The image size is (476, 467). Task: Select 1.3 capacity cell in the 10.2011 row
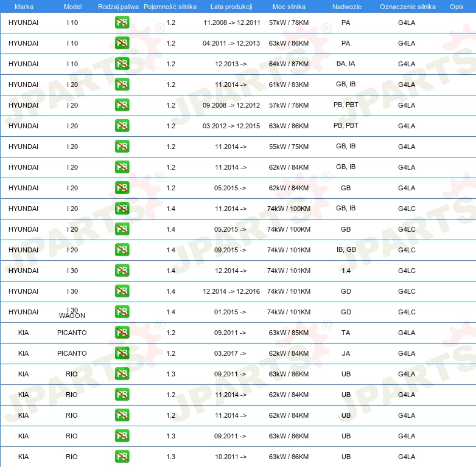pos(171,457)
